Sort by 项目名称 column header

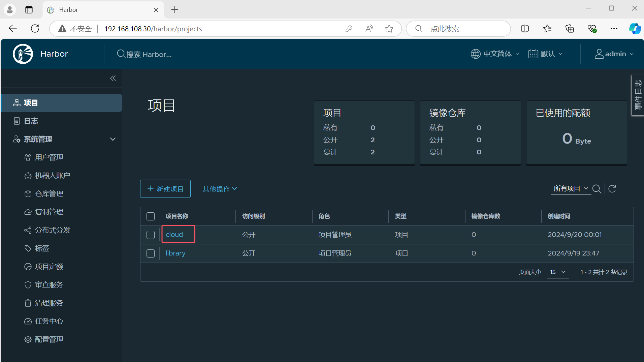177,216
